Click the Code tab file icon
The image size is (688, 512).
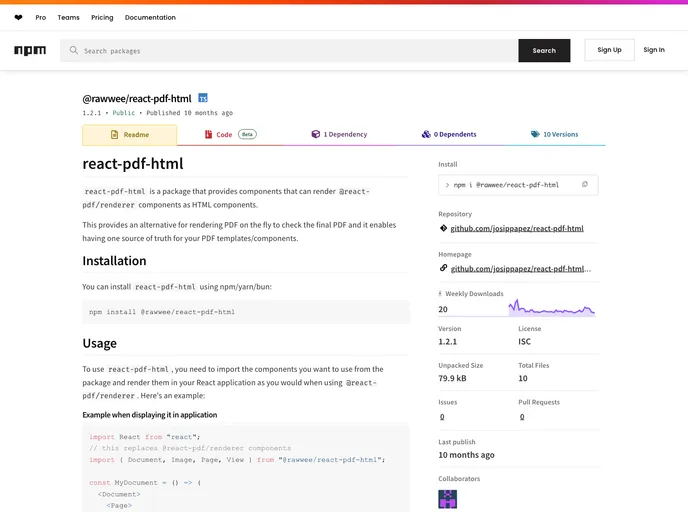[x=208, y=134]
